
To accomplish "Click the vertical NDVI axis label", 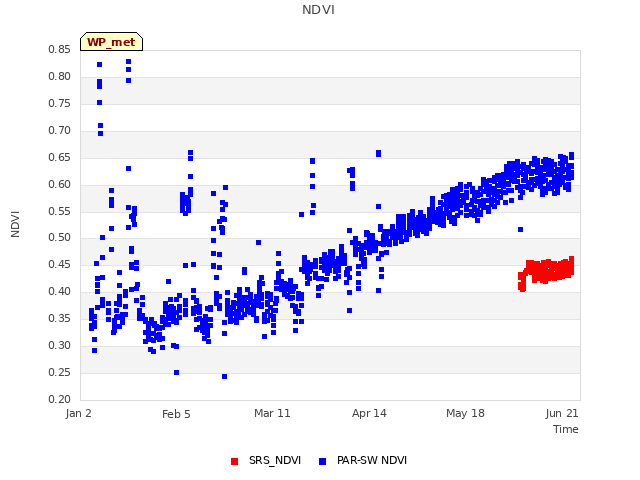I will coord(15,224).
